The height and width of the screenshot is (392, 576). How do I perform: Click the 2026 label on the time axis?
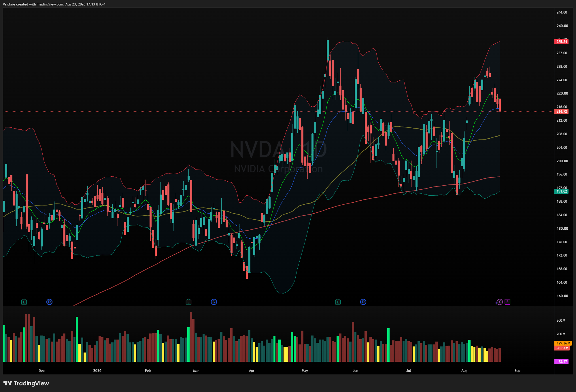[97, 371]
